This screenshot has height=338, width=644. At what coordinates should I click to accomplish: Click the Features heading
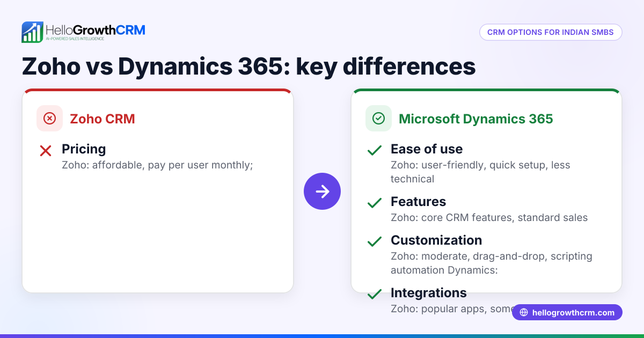[418, 202]
